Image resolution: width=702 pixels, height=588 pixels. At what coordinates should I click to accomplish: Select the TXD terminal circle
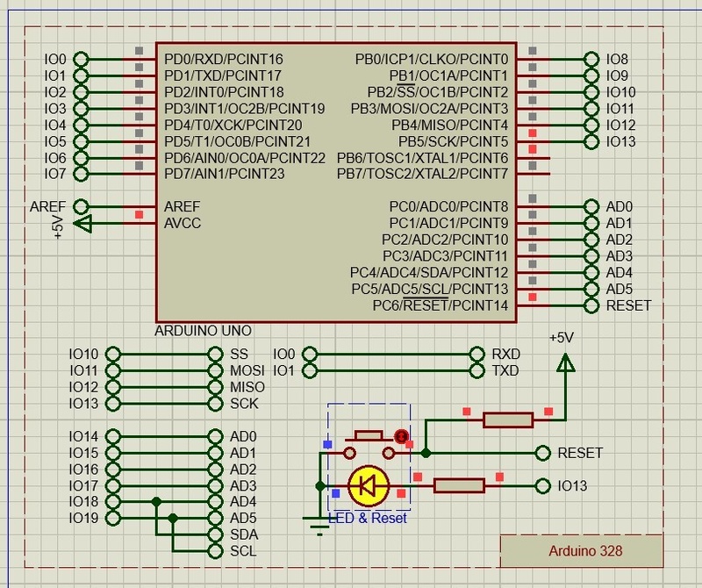point(476,371)
